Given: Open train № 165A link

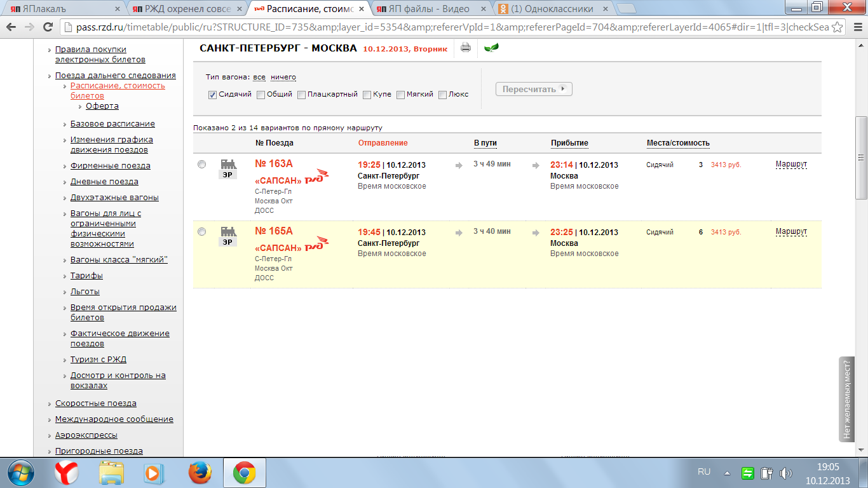Looking at the screenshot, I should (274, 231).
